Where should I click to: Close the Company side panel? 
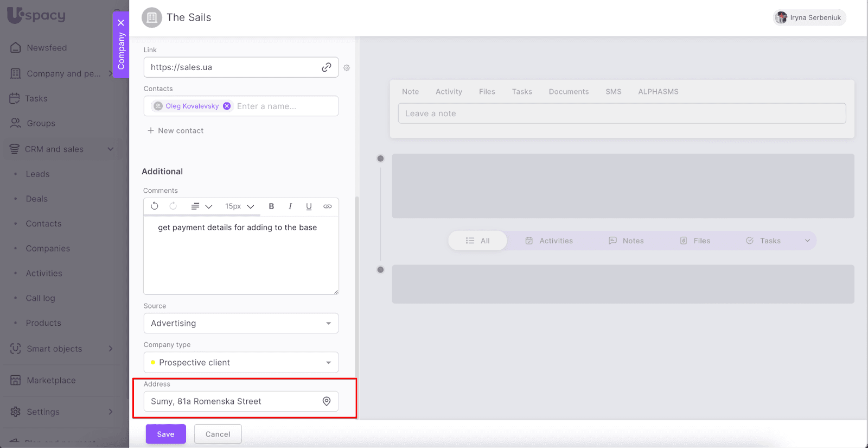pyautogui.click(x=121, y=23)
